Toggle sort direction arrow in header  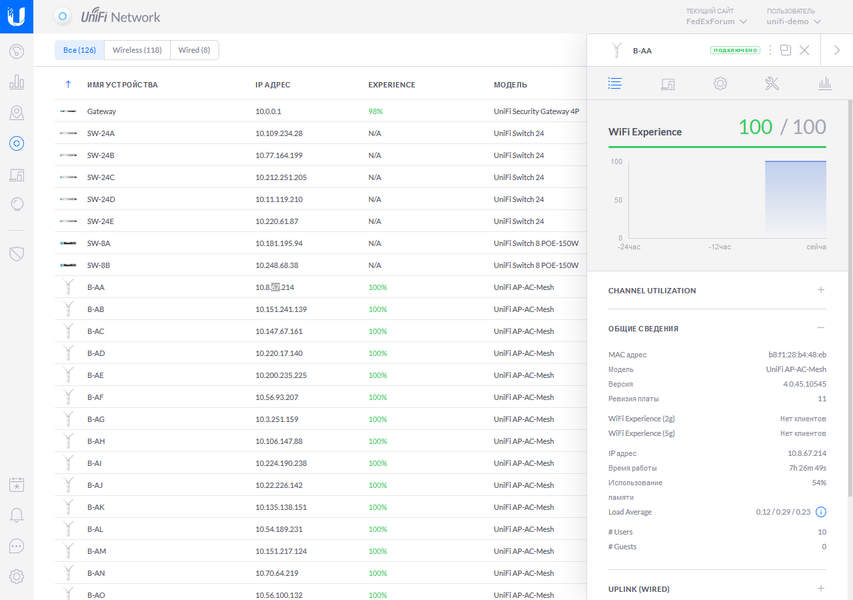68,84
